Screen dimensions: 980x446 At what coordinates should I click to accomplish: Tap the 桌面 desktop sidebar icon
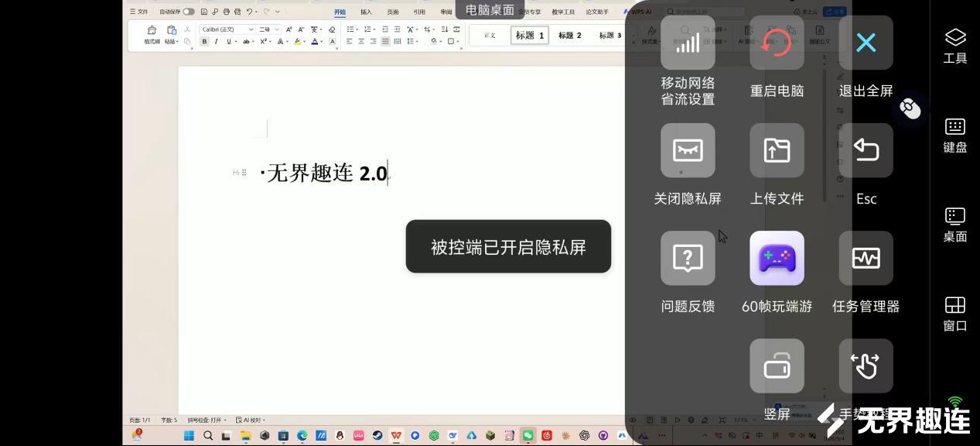[955, 225]
